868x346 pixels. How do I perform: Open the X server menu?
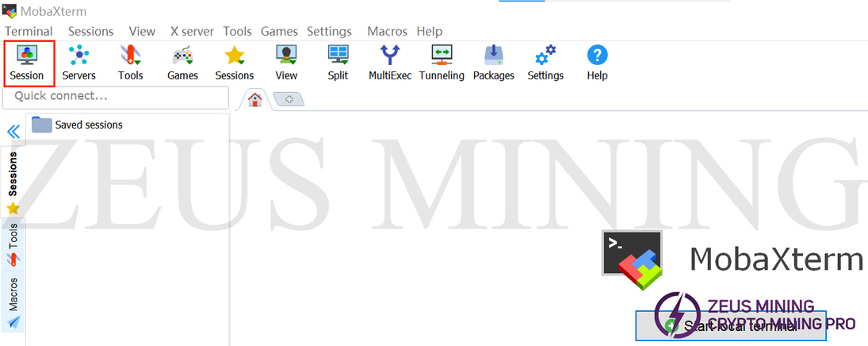coord(192,32)
